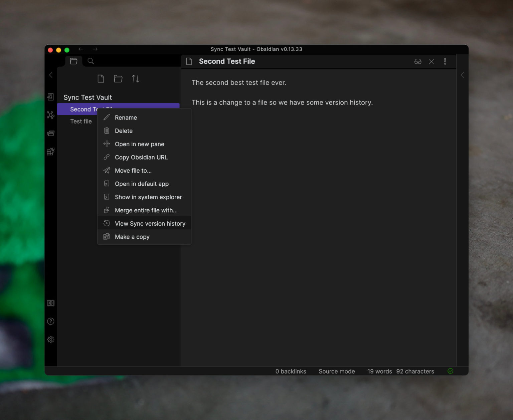Open the Help icon at bottom left
The height and width of the screenshot is (420, 513).
pos(51,321)
